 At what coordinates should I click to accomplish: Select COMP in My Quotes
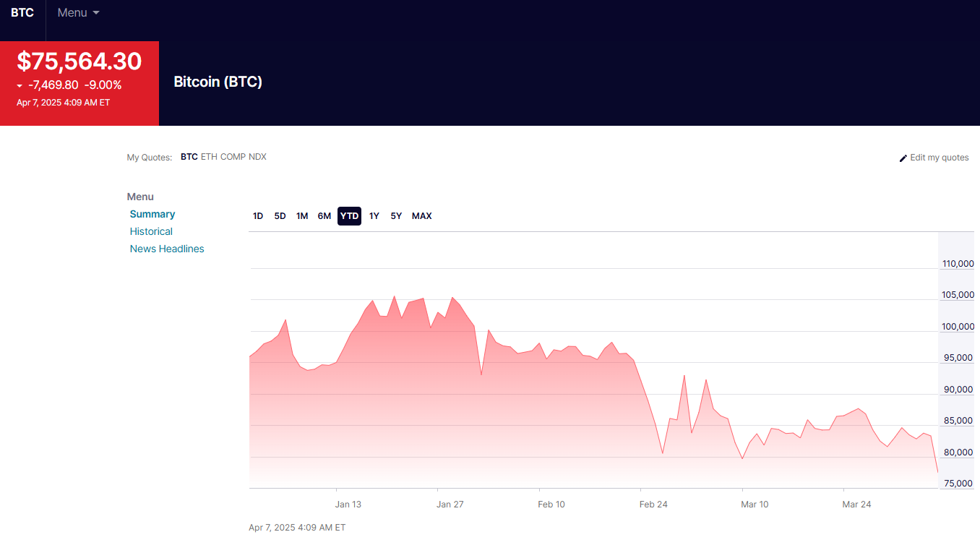pyautogui.click(x=233, y=157)
